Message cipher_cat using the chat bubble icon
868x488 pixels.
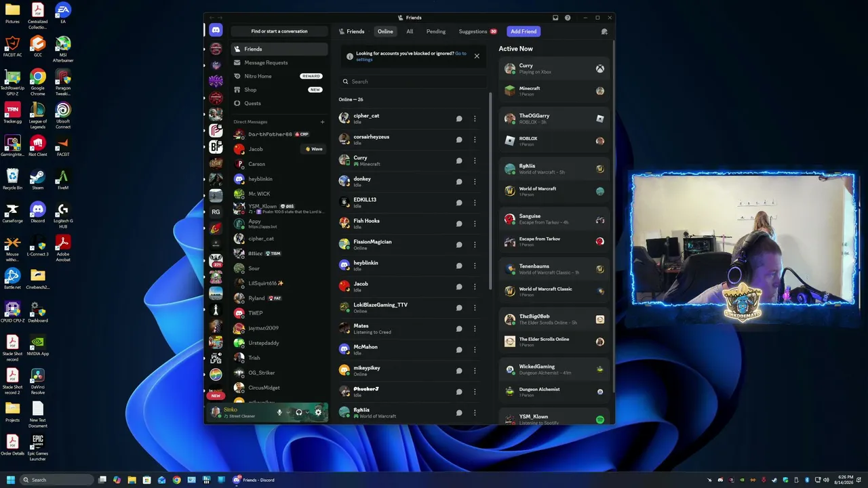tap(459, 119)
